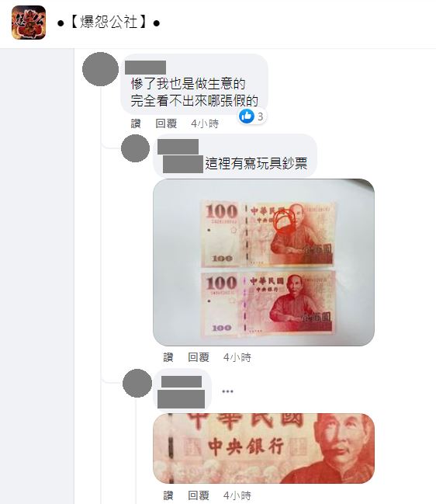Viewport: 436px width, 504px height.
Task: Enlarge the photo of two 100 banknotes
Action: 264,262
